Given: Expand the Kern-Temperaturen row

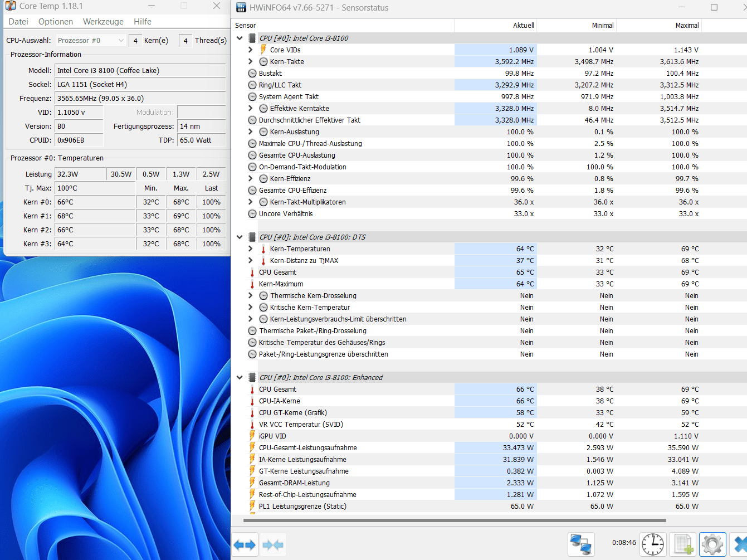Looking at the screenshot, I should pos(251,249).
